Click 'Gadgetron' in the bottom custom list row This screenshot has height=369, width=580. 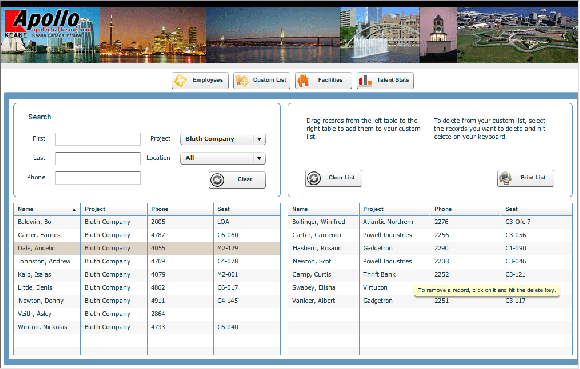(378, 301)
